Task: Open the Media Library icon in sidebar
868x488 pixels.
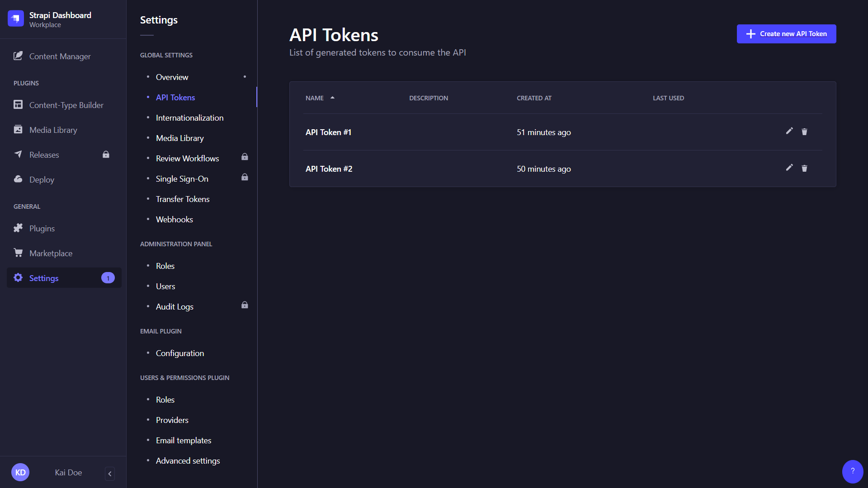Action: [x=18, y=130]
